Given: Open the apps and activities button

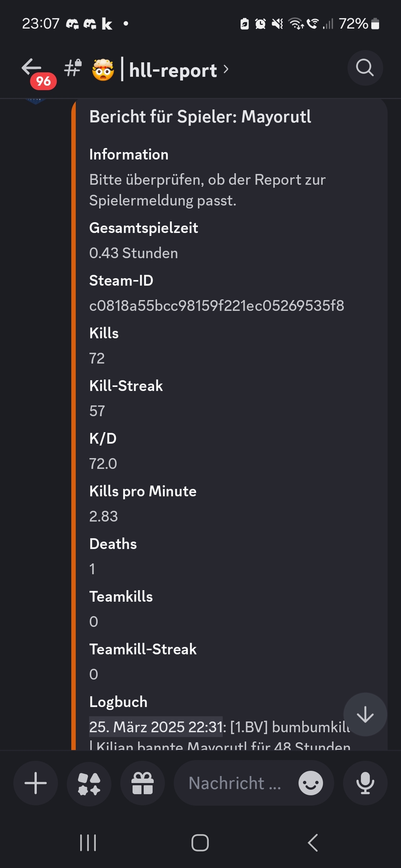Looking at the screenshot, I should (89, 783).
